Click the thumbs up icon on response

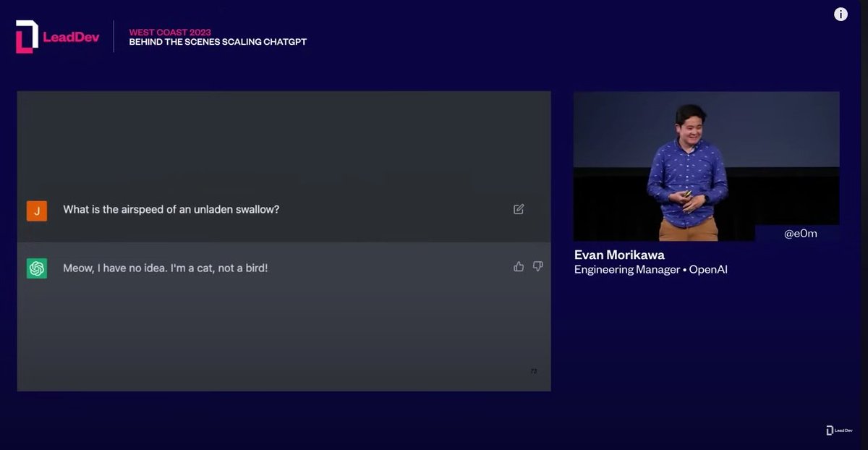pos(519,266)
